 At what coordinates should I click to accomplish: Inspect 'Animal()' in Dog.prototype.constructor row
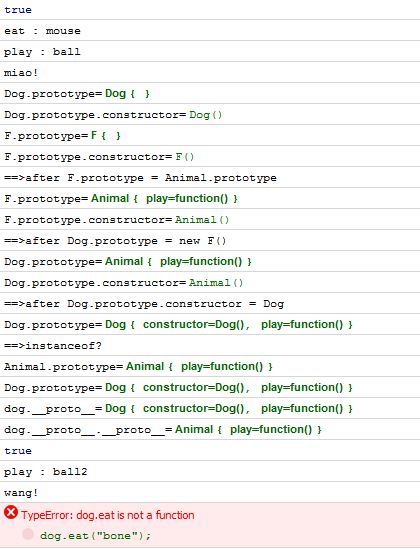(216, 283)
